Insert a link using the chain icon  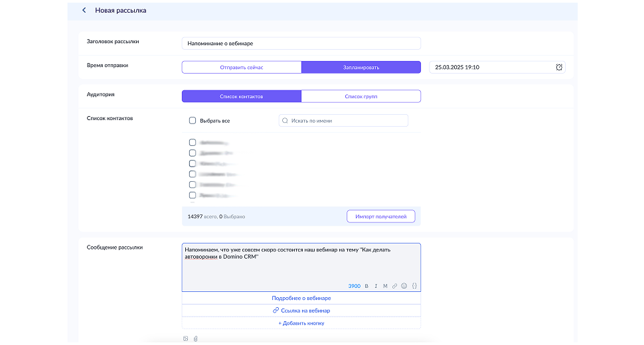(x=394, y=286)
